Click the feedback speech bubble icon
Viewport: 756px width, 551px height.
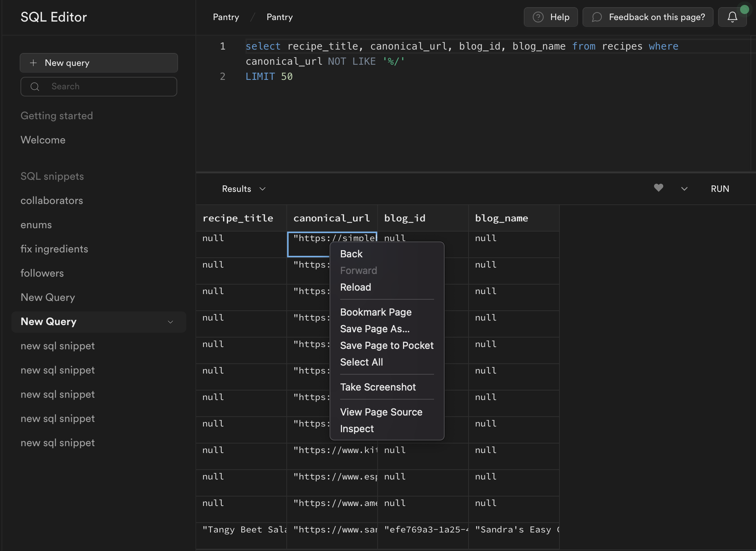tap(597, 17)
